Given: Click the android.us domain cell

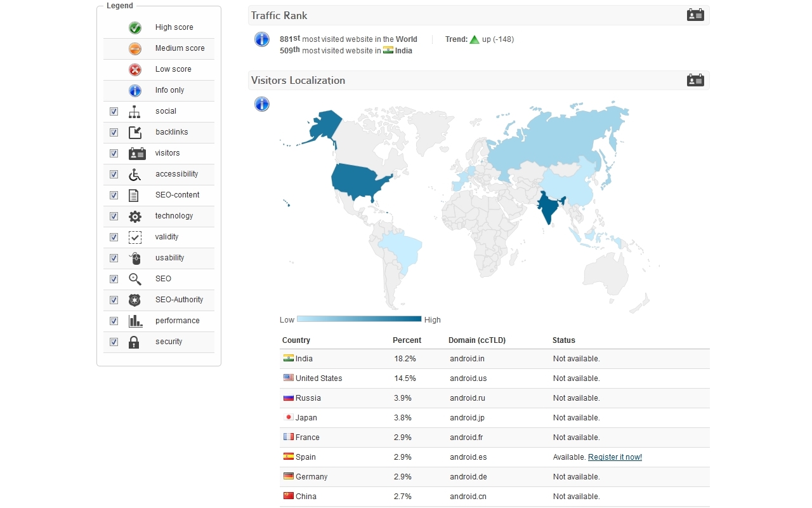Looking at the screenshot, I should [x=468, y=378].
